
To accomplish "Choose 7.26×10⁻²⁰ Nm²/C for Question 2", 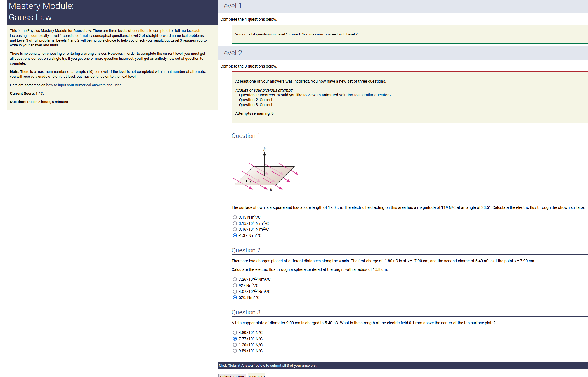I will coord(235,279).
